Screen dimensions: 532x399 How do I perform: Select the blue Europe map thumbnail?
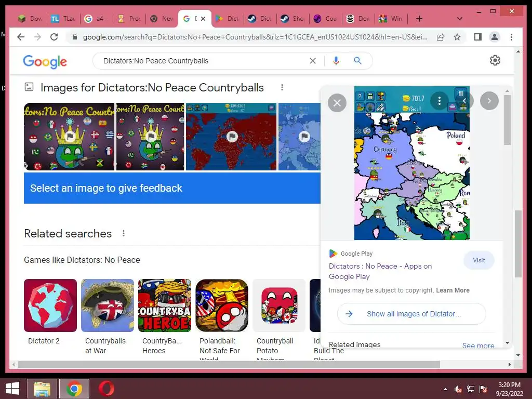pos(299,137)
